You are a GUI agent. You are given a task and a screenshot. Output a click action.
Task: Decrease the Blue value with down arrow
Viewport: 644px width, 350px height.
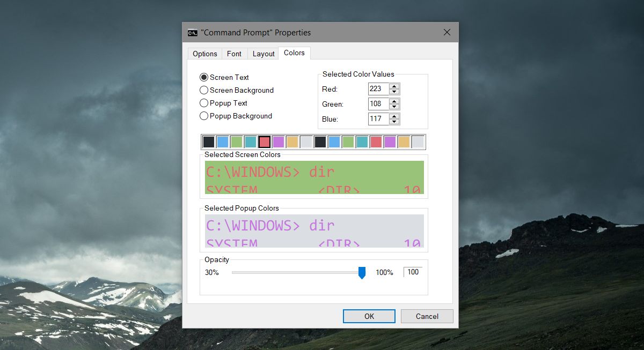coord(394,122)
